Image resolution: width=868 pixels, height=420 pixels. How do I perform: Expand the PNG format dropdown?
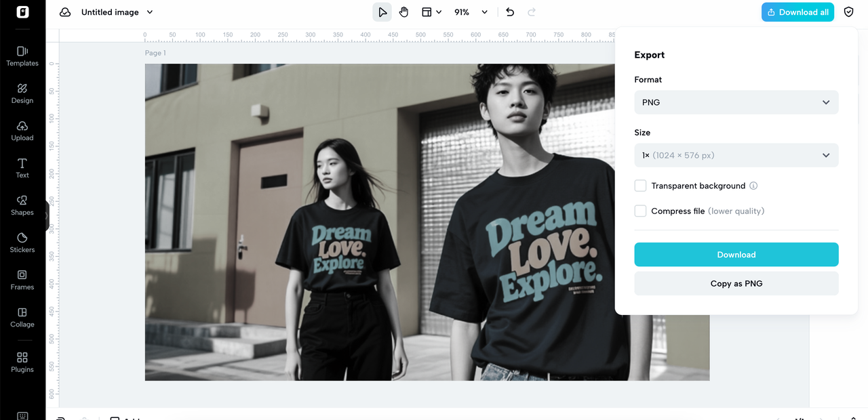(736, 102)
